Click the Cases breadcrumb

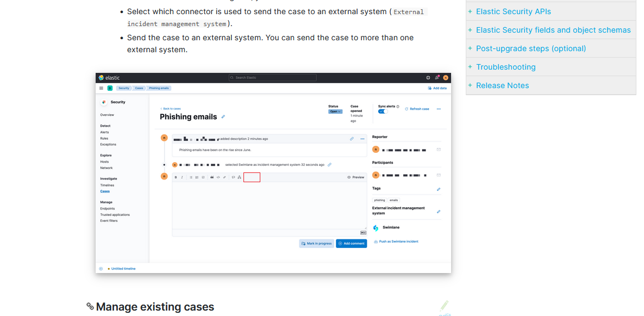pyautogui.click(x=139, y=88)
